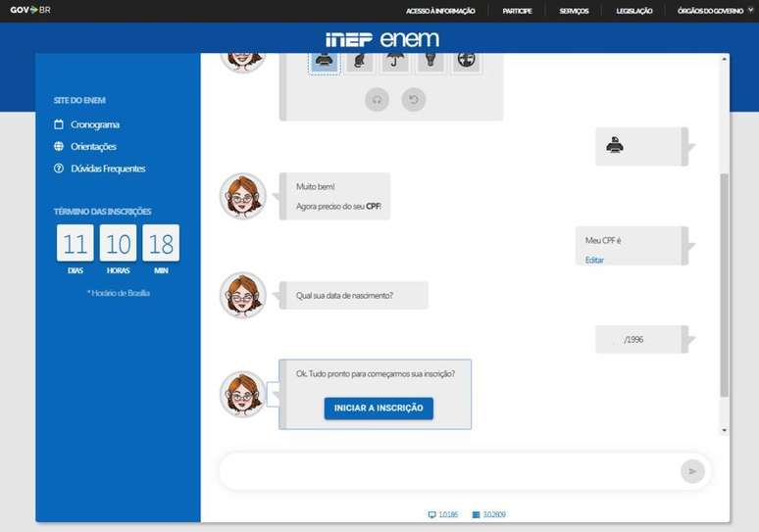
Task: Open the Acesso à Informação menu
Action: (440, 11)
